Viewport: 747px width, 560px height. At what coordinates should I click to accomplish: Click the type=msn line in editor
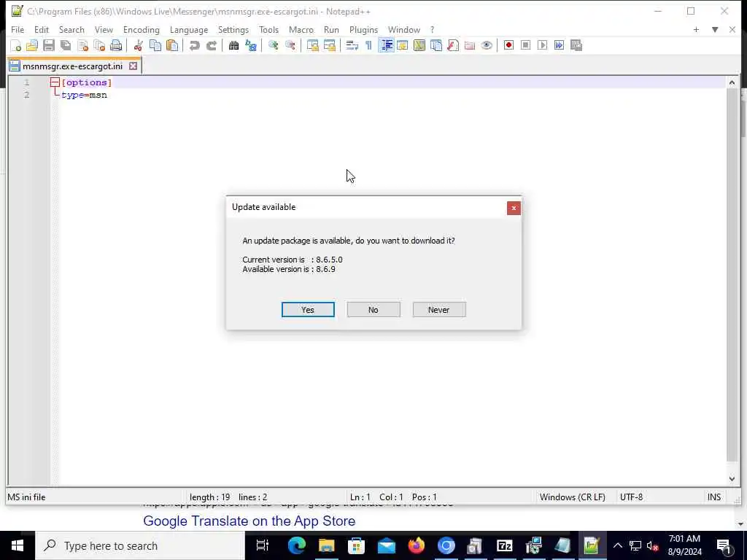pos(85,95)
